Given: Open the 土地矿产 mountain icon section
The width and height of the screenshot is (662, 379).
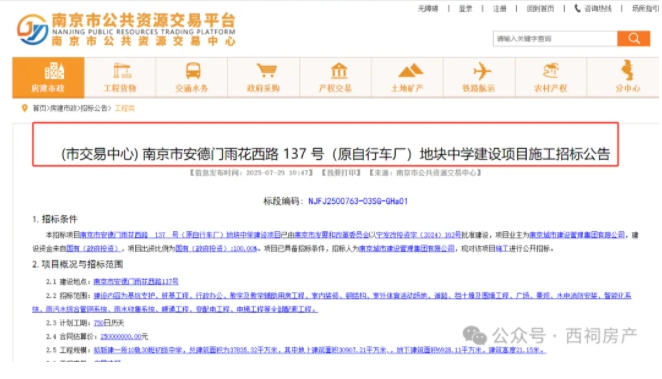Looking at the screenshot, I should coord(407,77).
